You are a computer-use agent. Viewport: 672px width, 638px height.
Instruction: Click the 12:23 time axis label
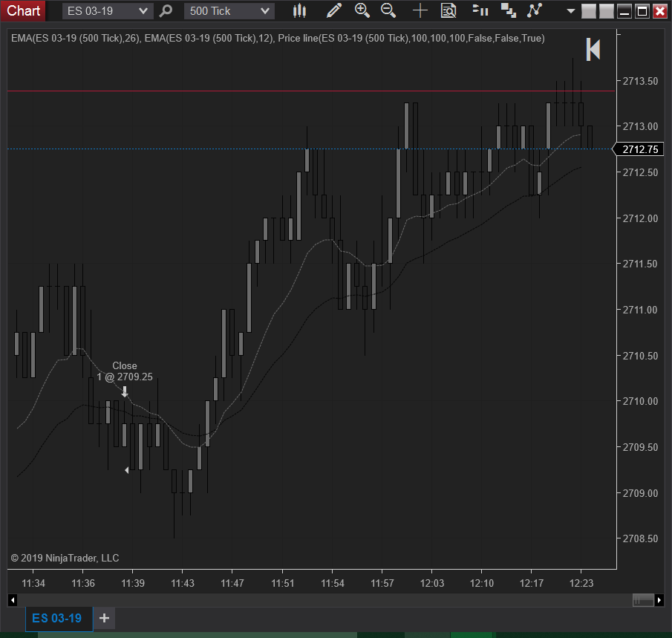581,583
